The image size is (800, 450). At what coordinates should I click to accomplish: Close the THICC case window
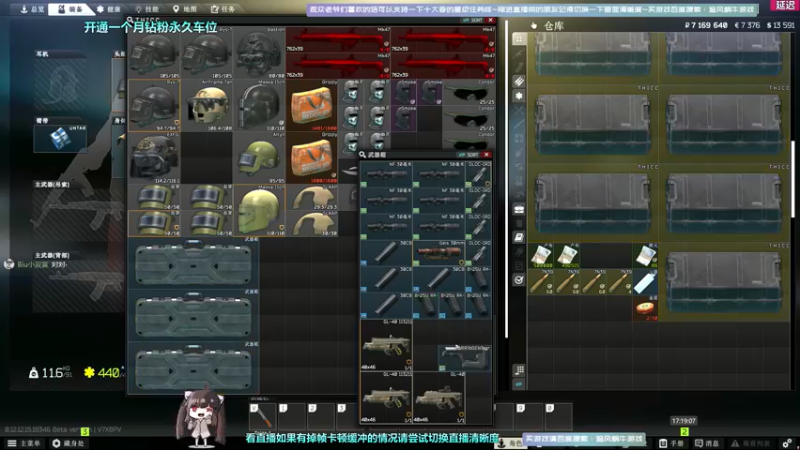[490, 20]
